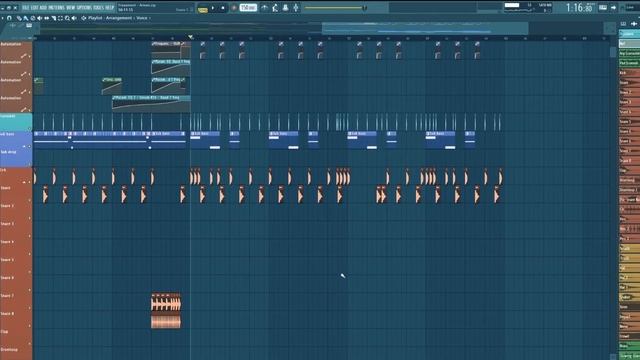Screen dimensions: 640x360
Task: Select the Delete tool in playlist toolbar
Action: (x=33, y=18)
